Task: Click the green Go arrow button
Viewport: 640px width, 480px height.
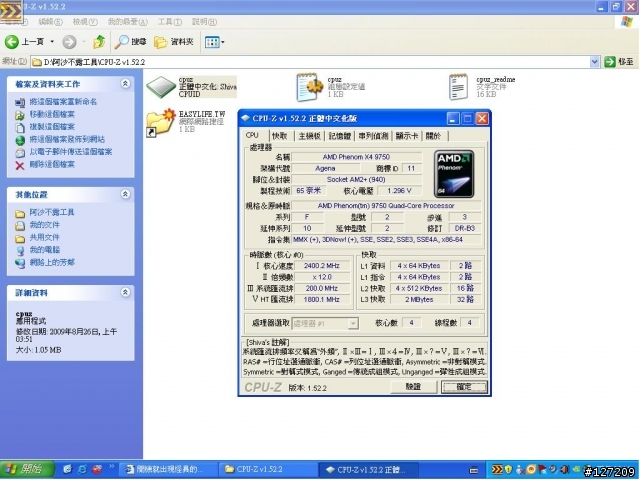Action: pos(610,62)
